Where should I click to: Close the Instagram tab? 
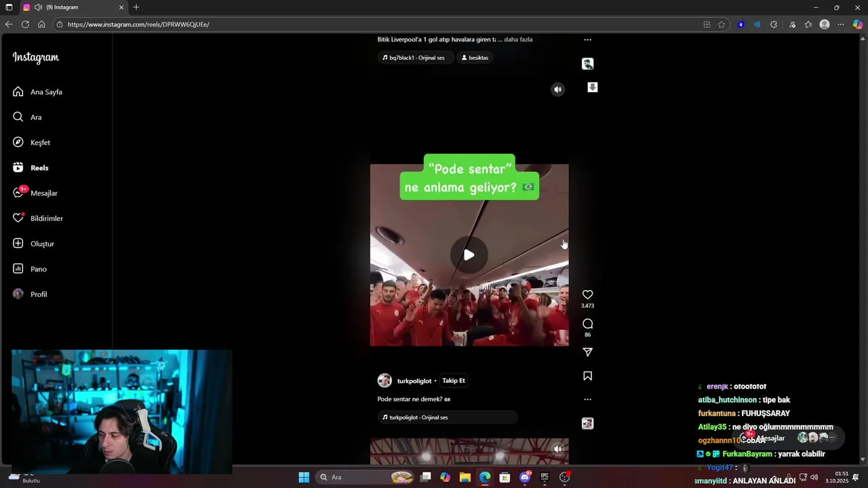pyautogui.click(x=121, y=7)
